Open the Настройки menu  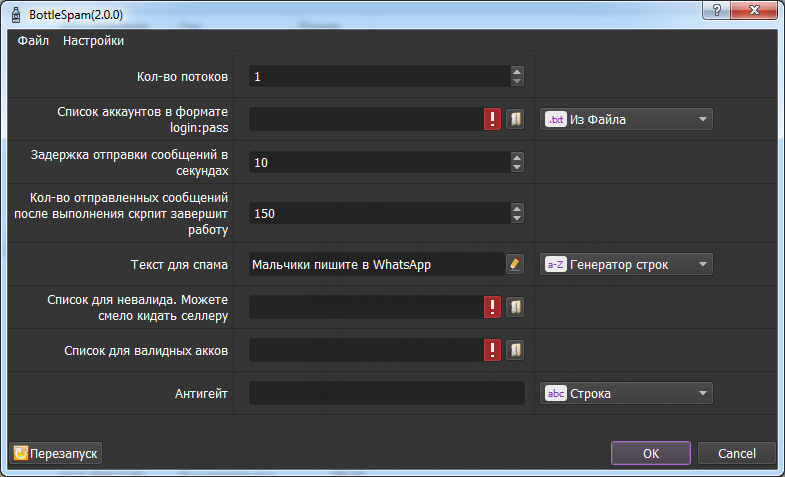coord(93,41)
